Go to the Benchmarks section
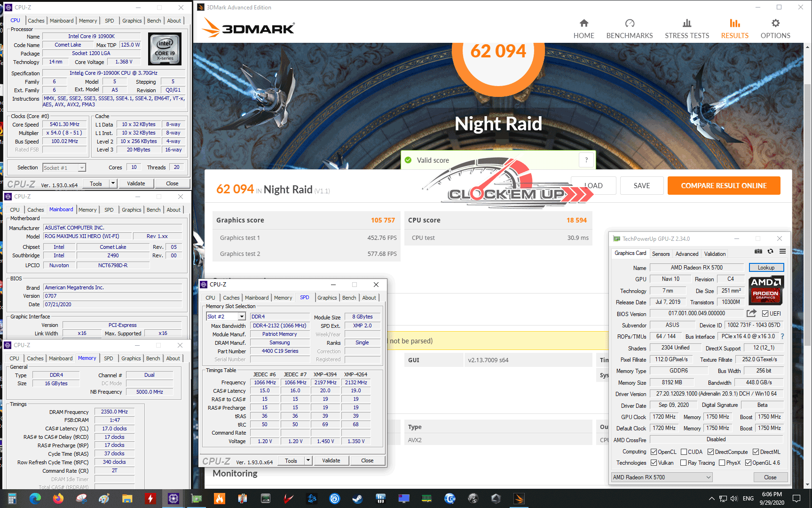 tap(629, 29)
